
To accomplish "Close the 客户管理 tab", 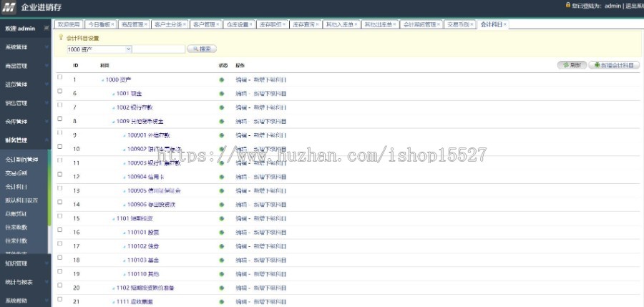I will (x=218, y=24).
